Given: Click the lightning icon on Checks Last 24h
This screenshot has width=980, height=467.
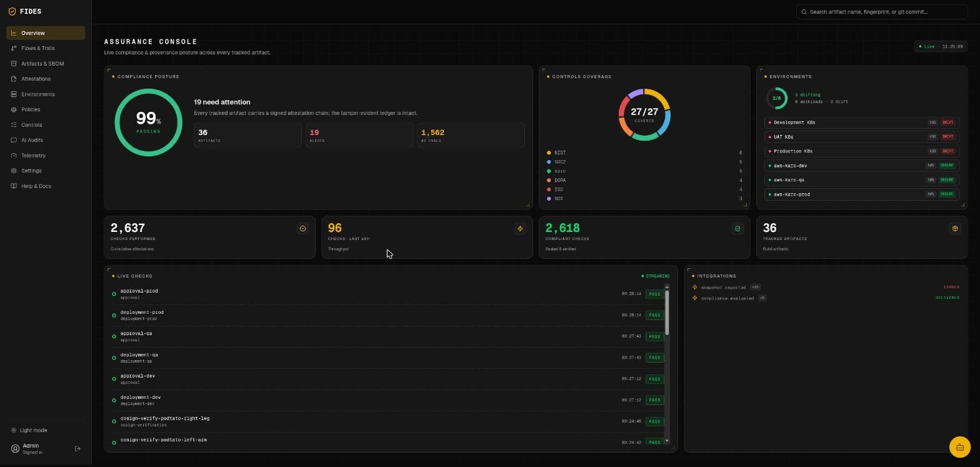Looking at the screenshot, I should coord(520,229).
